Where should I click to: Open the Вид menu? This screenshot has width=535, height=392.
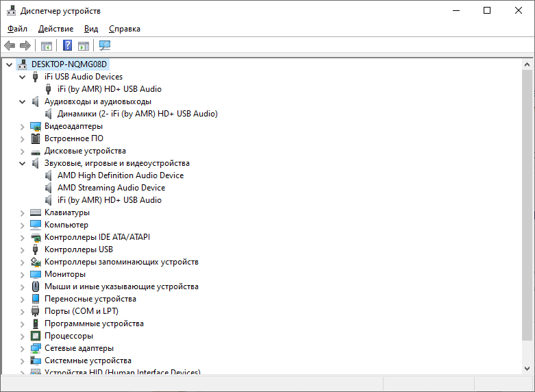pyautogui.click(x=91, y=29)
